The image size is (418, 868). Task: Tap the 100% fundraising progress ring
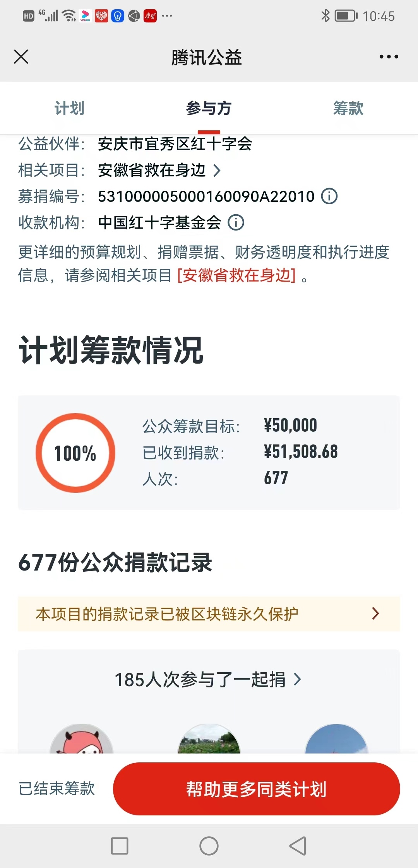point(75,453)
